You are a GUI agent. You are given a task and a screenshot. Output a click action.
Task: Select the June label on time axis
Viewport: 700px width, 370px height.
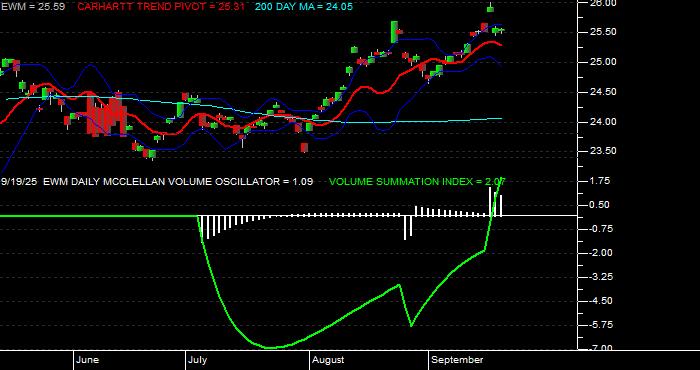pyautogui.click(x=87, y=360)
